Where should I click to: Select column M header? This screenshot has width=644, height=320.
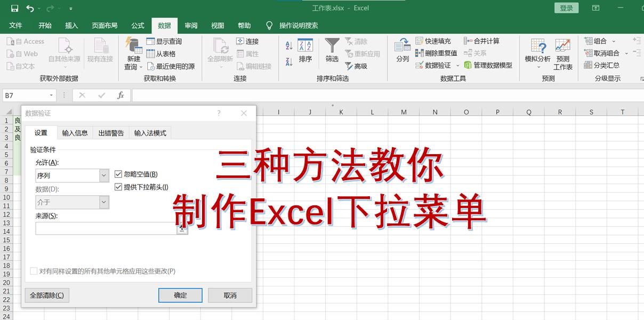(404, 112)
